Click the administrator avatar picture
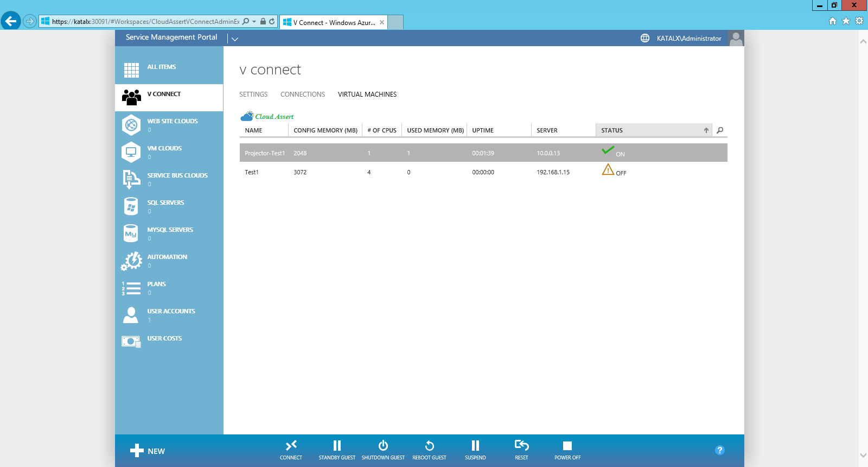868x467 pixels. coord(736,38)
